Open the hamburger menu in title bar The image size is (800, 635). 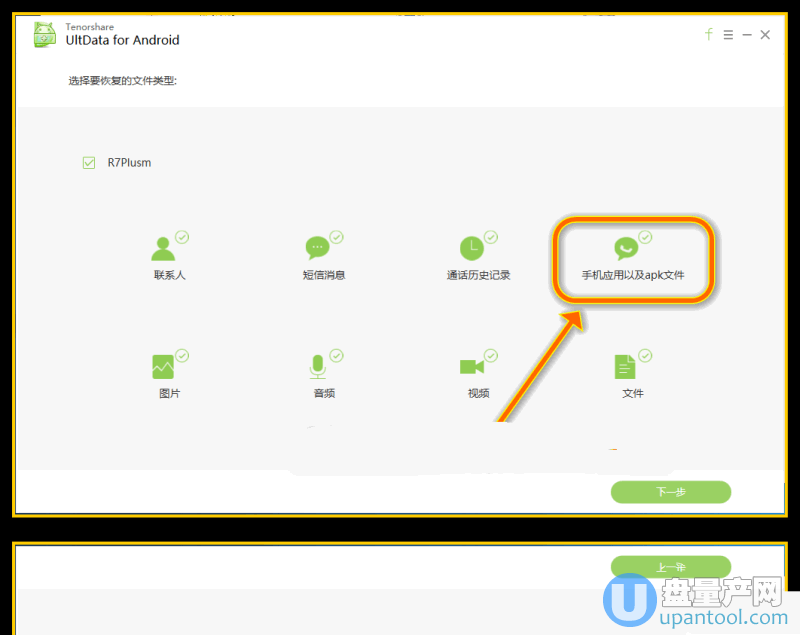(728, 35)
